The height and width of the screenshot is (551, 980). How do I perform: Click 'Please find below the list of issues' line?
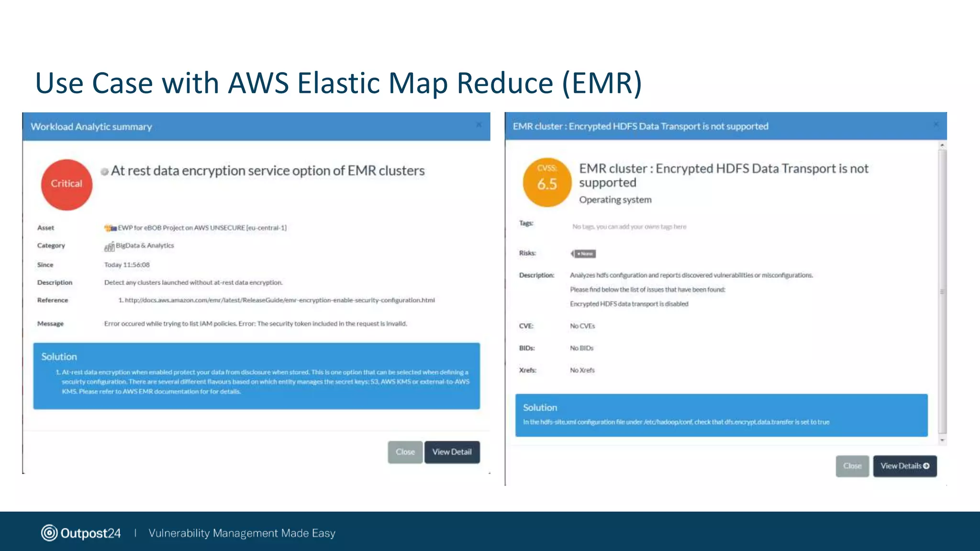(647, 290)
